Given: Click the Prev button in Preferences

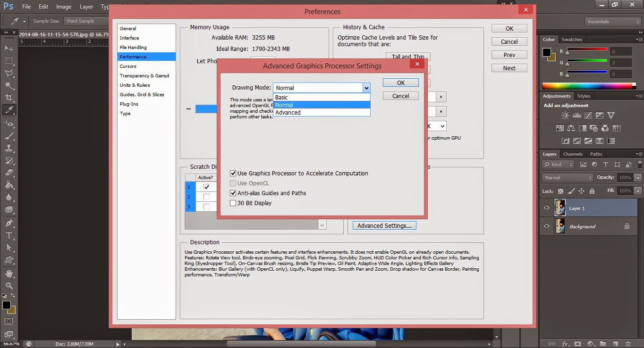Looking at the screenshot, I should click(509, 55).
